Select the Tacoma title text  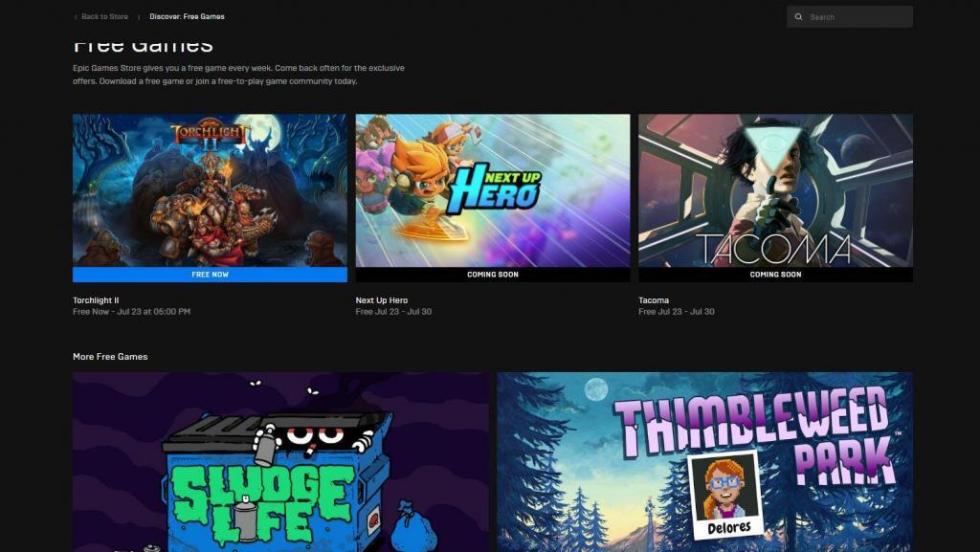tap(654, 300)
